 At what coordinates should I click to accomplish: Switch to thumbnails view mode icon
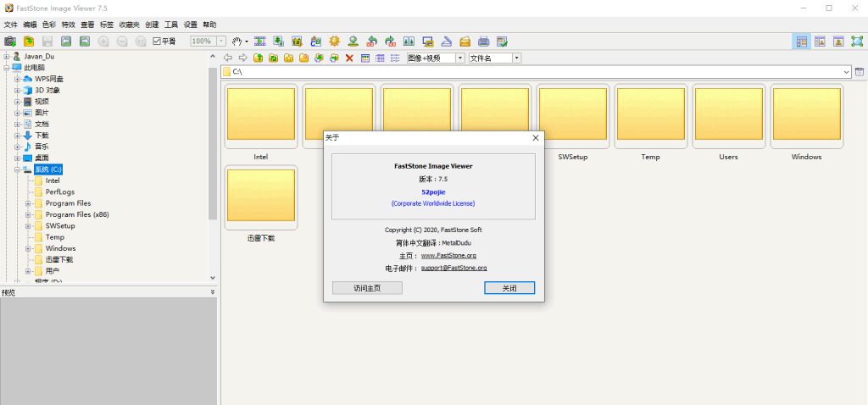(364, 58)
